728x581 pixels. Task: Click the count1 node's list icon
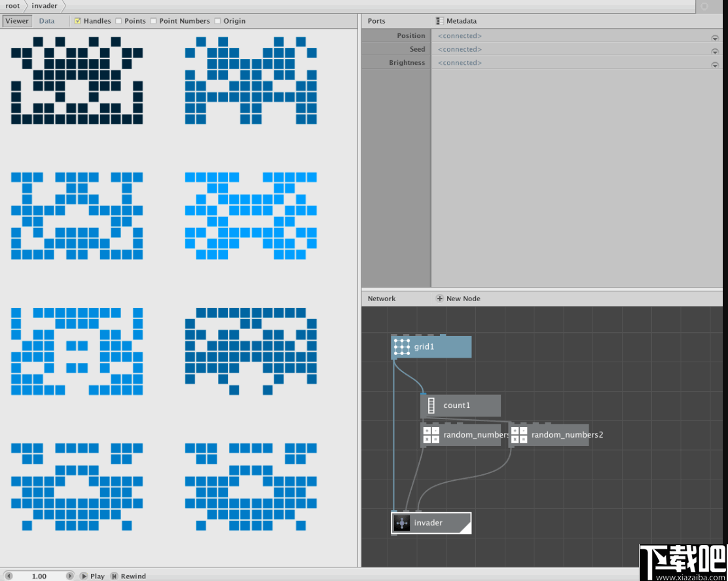click(430, 405)
